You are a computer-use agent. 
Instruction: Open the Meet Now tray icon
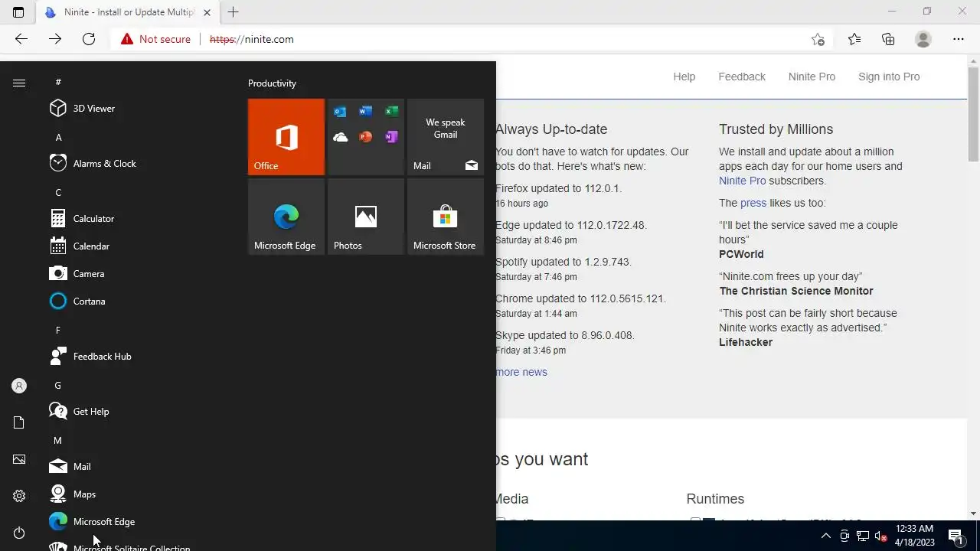point(844,536)
